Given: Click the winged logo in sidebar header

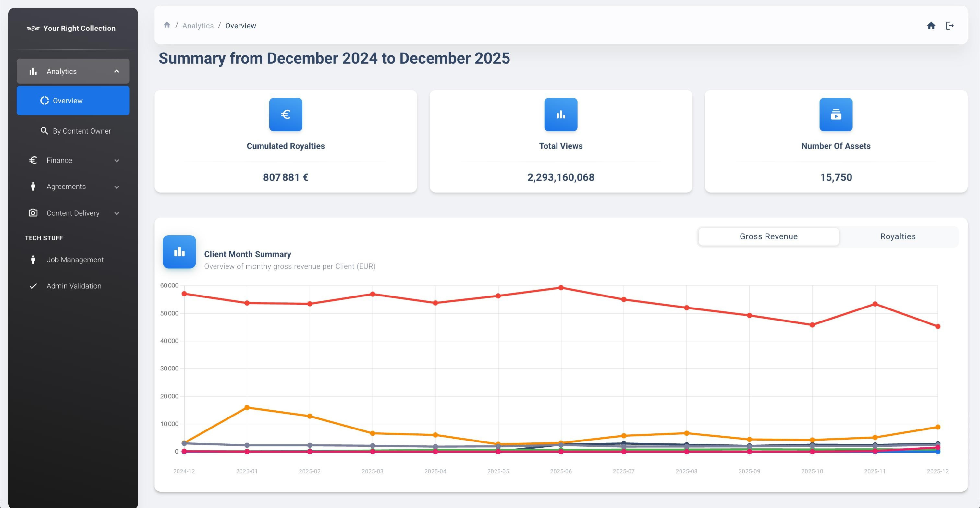Looking at the screenshot, I should (33, 29).
